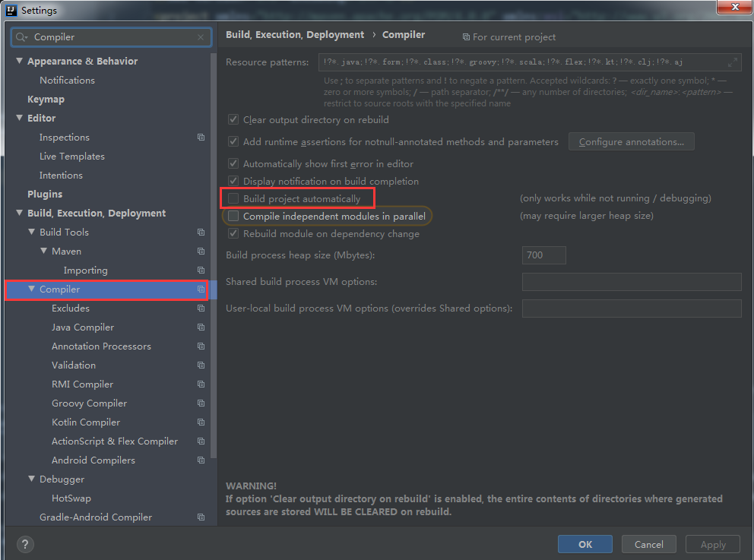Click Build, Execution, Deployment breadcrumb
754x560 pixels.
295,35
